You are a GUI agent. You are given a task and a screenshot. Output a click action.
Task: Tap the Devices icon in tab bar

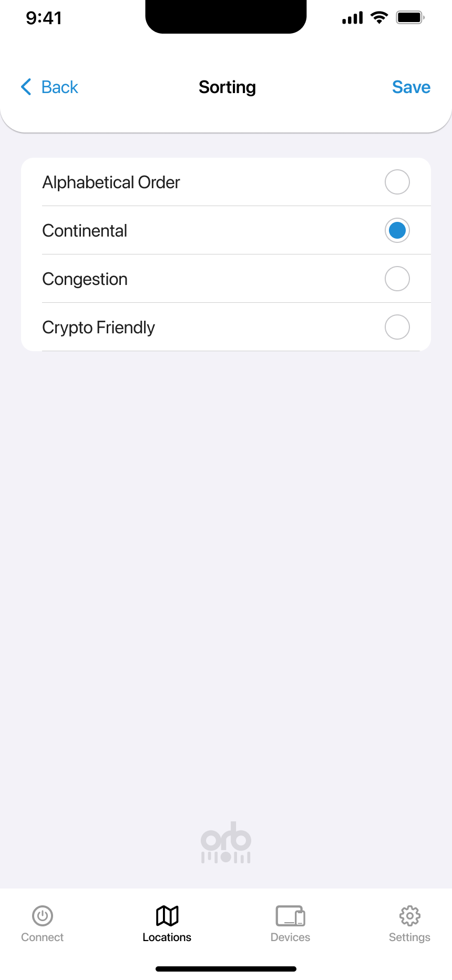pyautogui.click(x=290, y=915)
